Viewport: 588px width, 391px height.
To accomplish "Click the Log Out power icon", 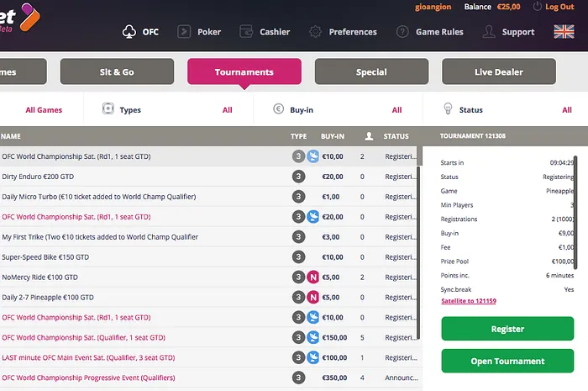I will coord(536,7).
